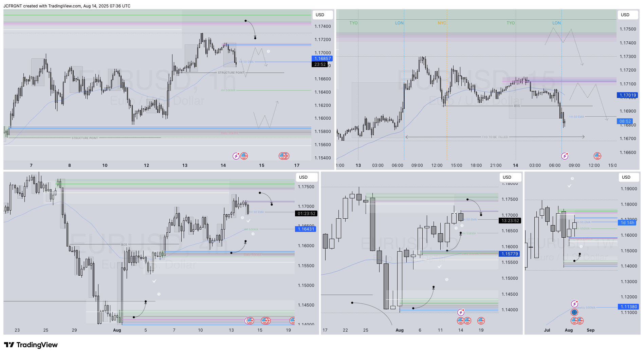Click the 1.11380 price label on the weekly chart
644x355 pixels.
click(x=628, y=307)
